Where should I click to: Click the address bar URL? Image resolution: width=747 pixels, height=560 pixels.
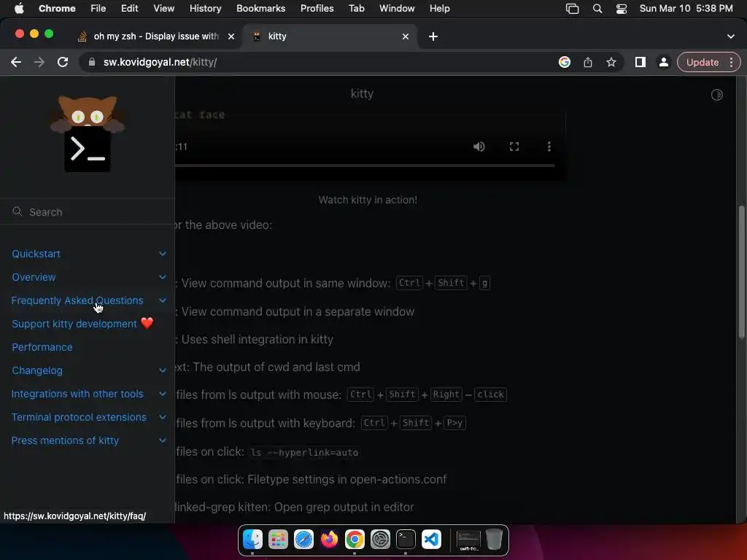coord(160,62)
